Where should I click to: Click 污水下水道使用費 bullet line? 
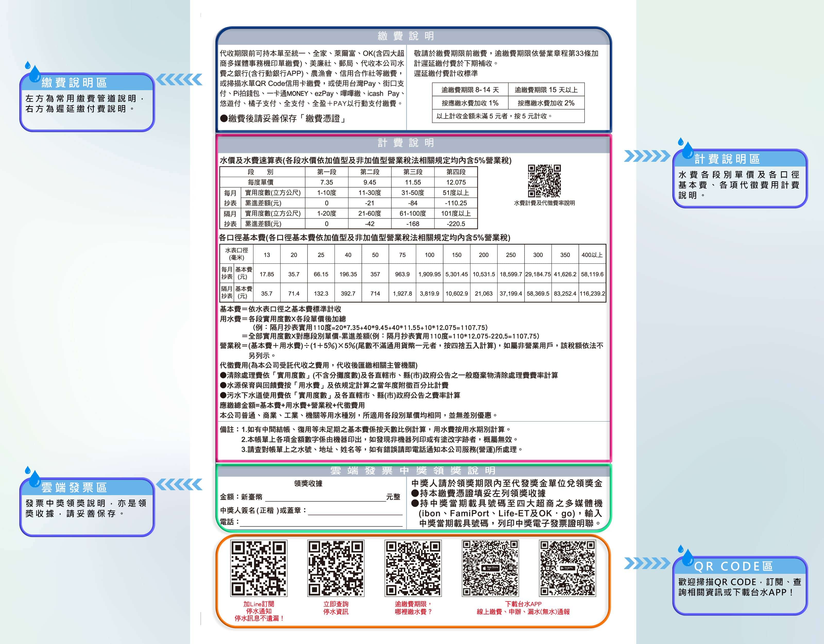[x=340, y=395]
